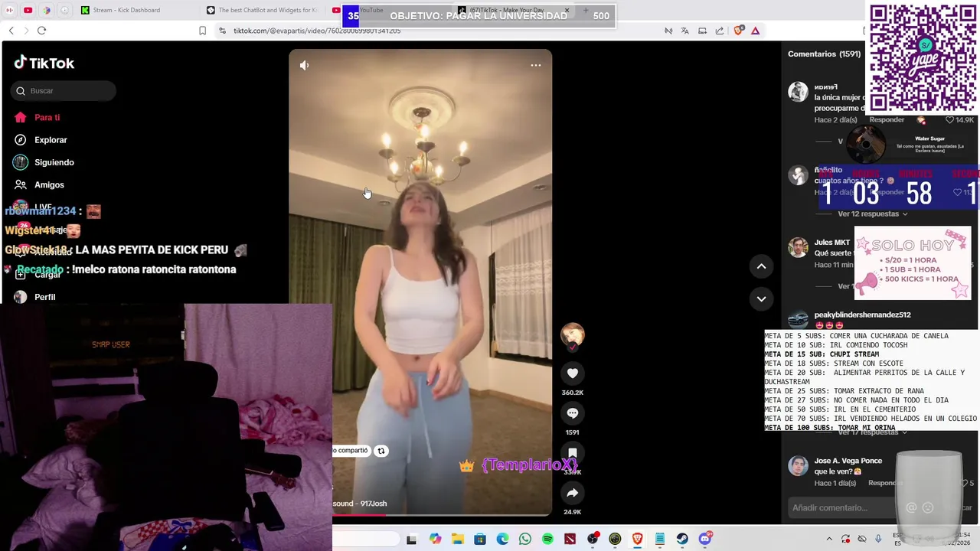Like the video with heart icon
This screenshot has width=980, height=551.
(572, 373)
